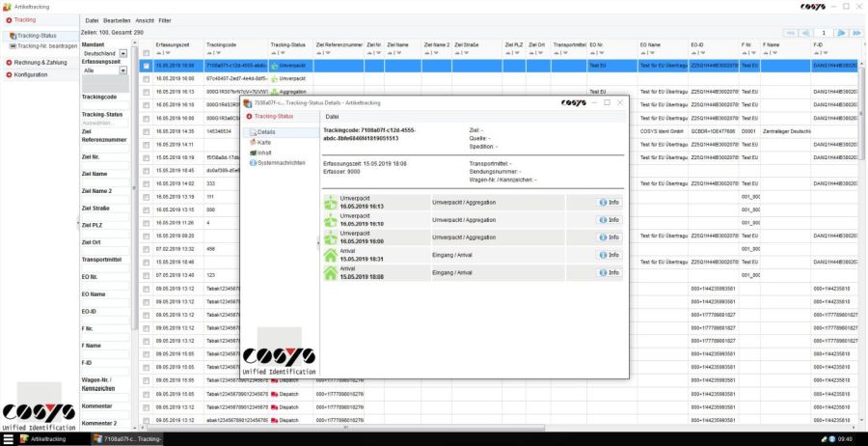The height and width of the screenshot is (446, 868).
Task: Open the taskbar start menu icon
Action: 9,439
